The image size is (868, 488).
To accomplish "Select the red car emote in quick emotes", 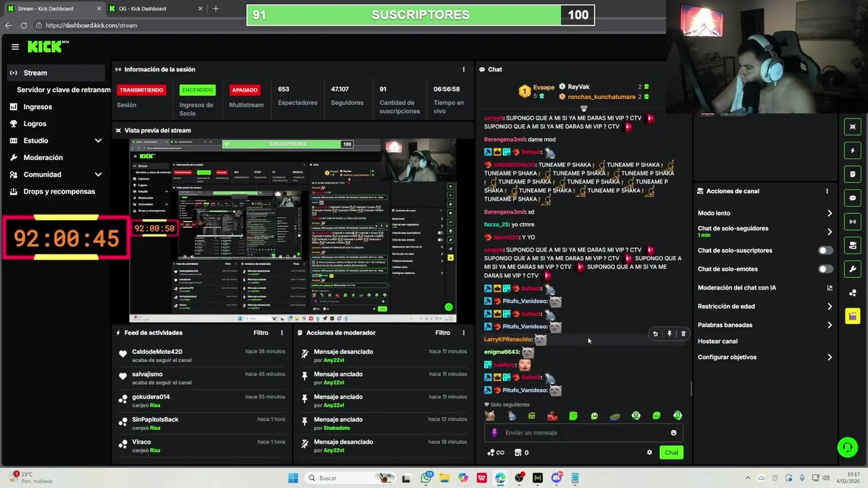I will tap(553, 415).
